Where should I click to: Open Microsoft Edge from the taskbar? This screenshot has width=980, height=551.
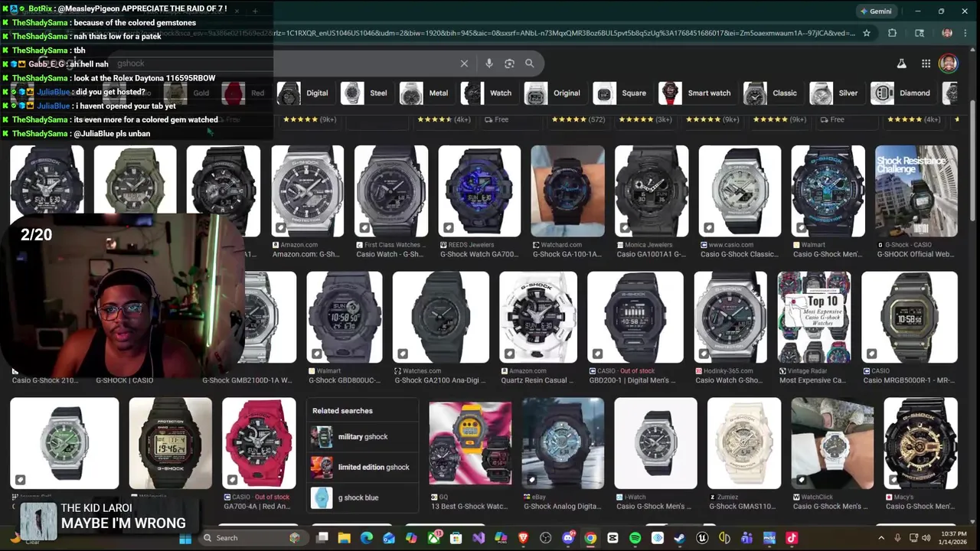(367, 538)
